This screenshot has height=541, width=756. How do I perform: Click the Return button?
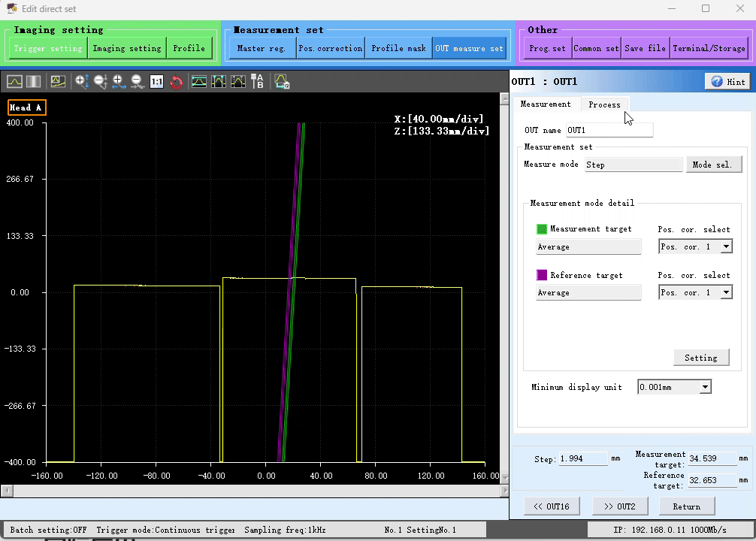click(x=687, y=506)
